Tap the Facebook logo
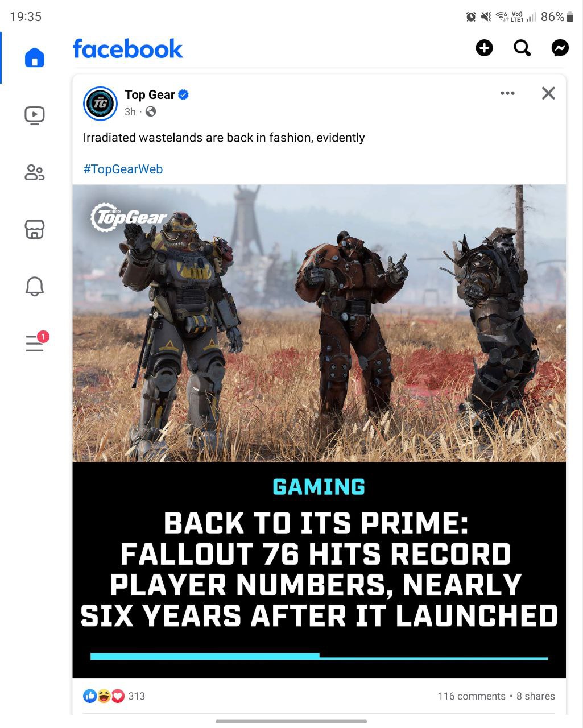Viewport: 583px width, 728px height. (x=128, y=49)
